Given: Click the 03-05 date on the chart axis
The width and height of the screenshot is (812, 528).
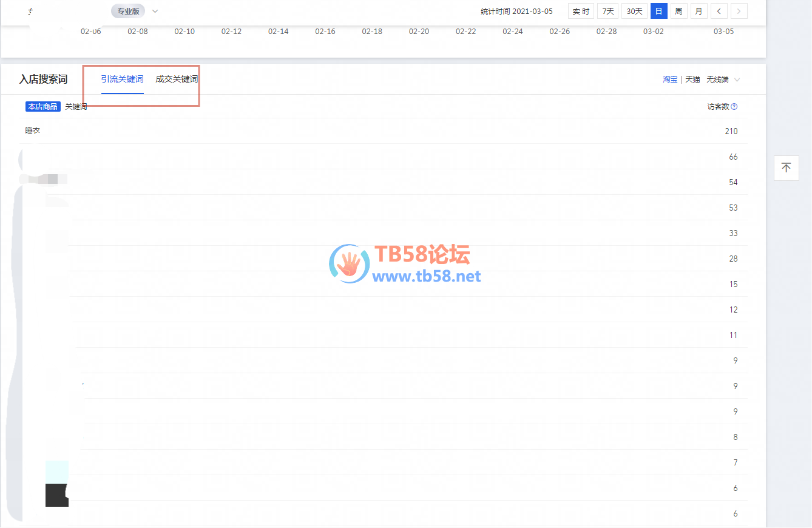Looking at the screenshot, I should click(x=723, y=32).
